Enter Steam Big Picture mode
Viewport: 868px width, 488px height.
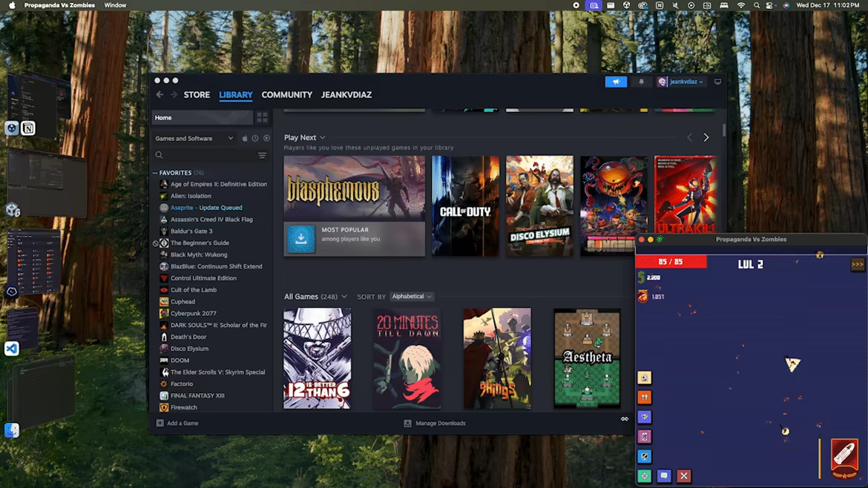(717, 82)
